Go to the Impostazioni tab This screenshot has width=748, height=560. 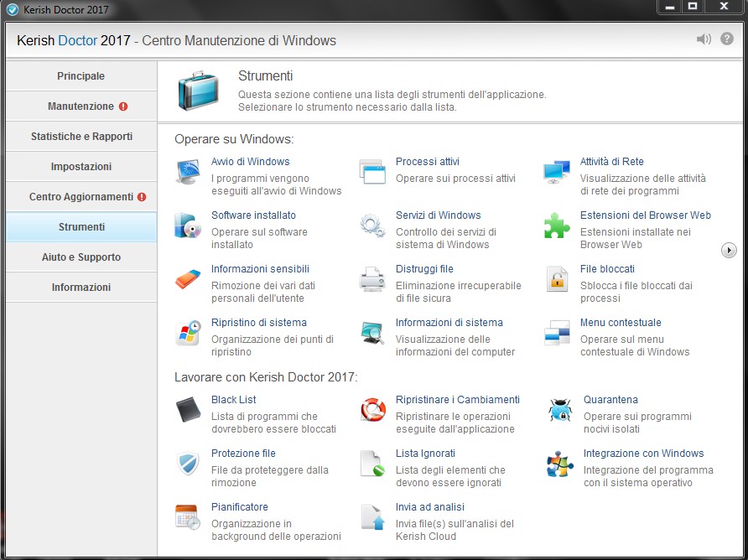point(81,167)
